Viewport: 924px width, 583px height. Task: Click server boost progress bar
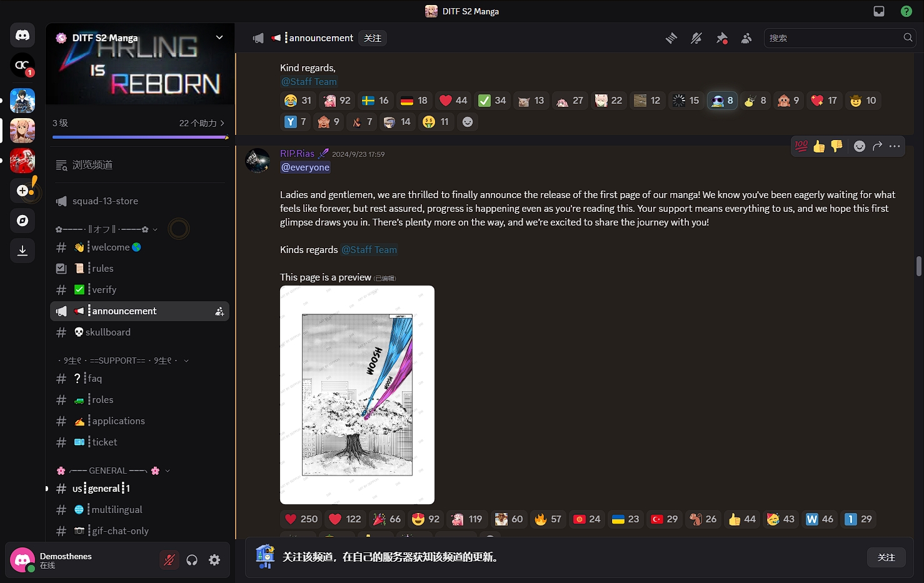[x=140, y=137]
